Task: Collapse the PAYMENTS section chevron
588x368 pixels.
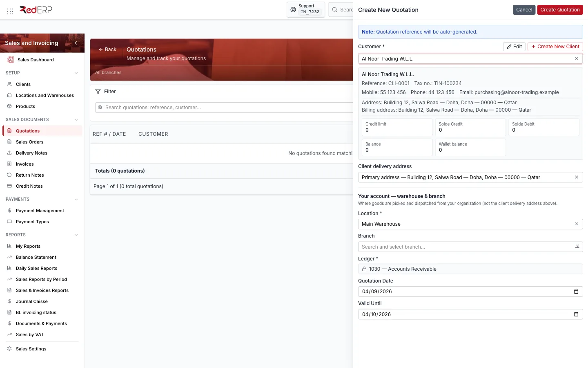Action: (x=76, y=200)
